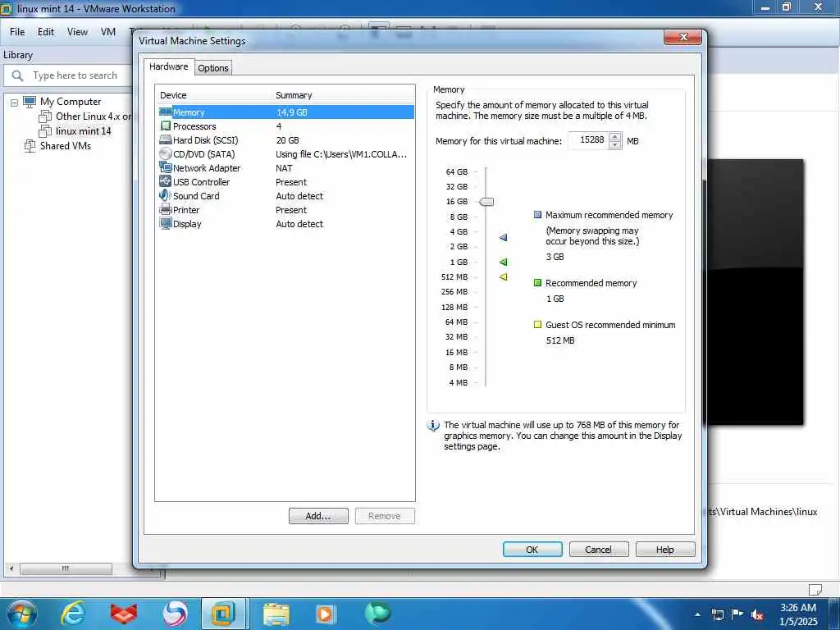Click the blue maximum recommended memory marker

coord(503,237)
